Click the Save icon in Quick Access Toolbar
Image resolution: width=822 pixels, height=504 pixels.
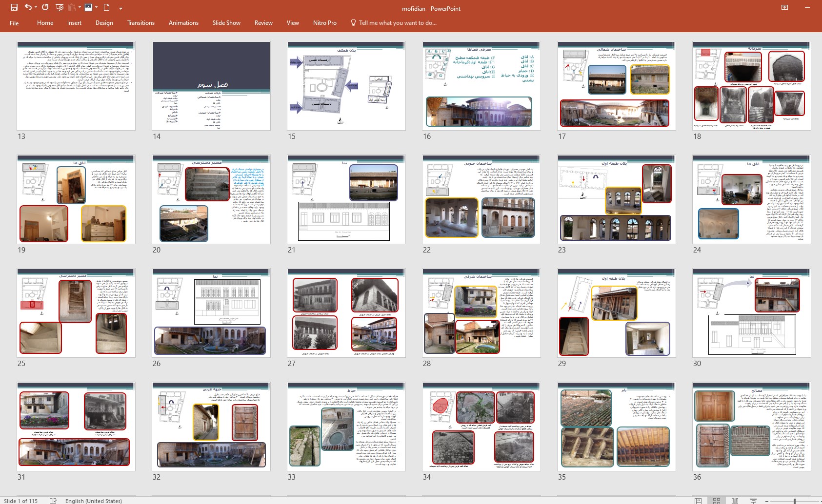14,7
